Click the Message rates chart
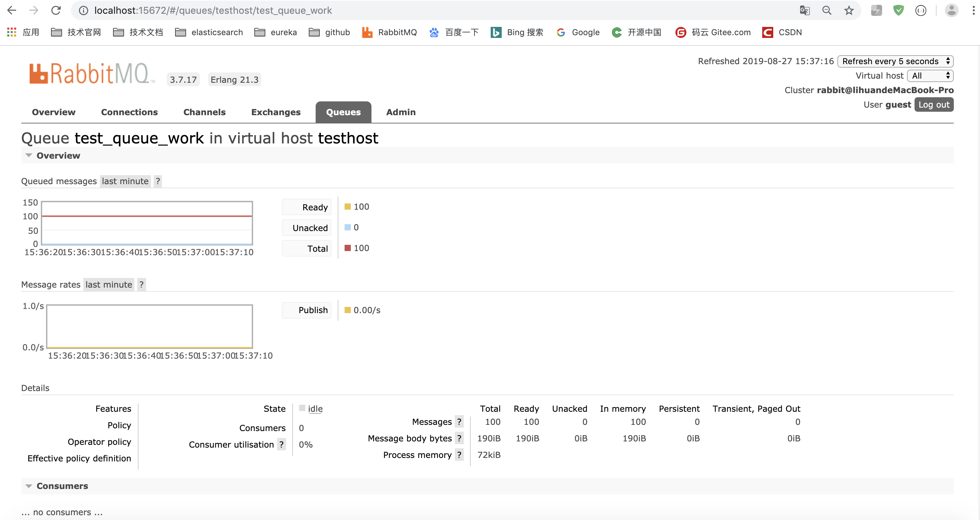Screen dimensions: 980x520 (149, 326)
